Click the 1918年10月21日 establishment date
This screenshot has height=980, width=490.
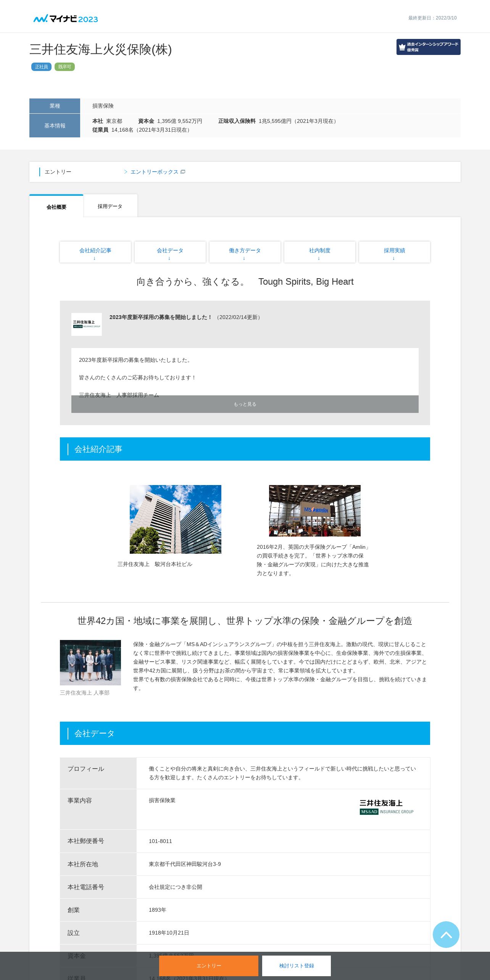click(169, 933)
